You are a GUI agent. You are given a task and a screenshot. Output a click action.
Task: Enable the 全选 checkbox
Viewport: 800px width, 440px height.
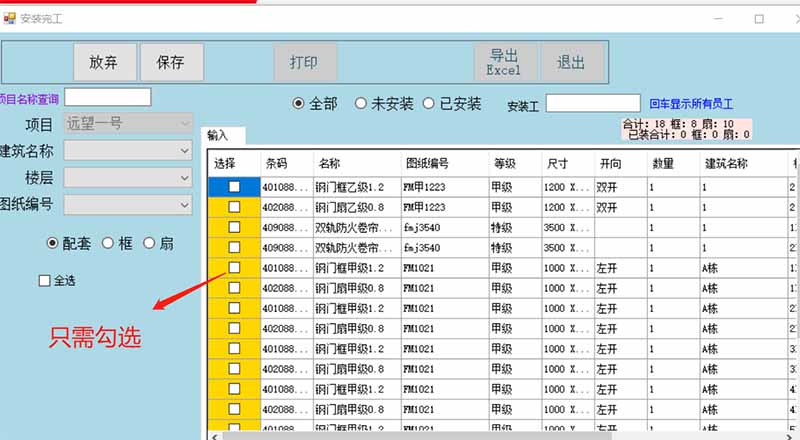(x=44, y=281)
